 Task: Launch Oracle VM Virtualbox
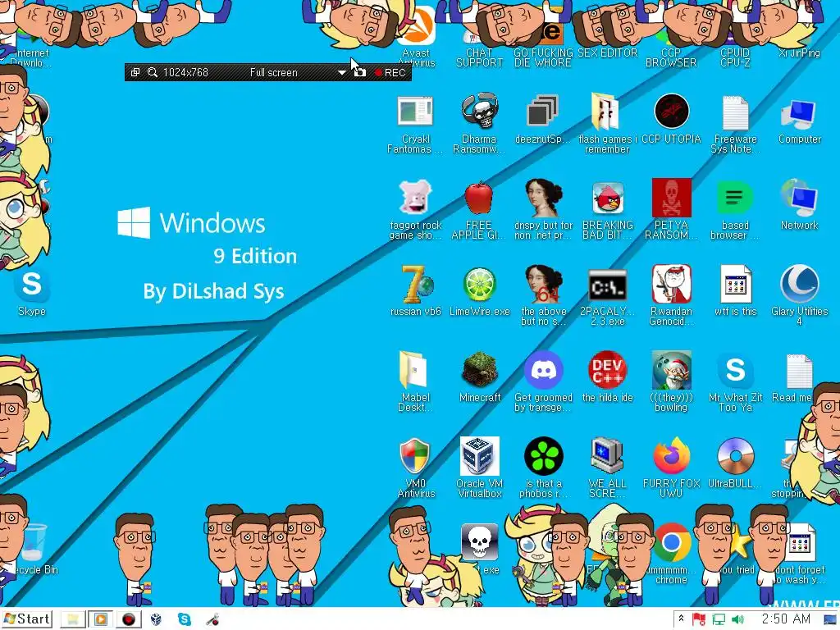click(479, 456)
